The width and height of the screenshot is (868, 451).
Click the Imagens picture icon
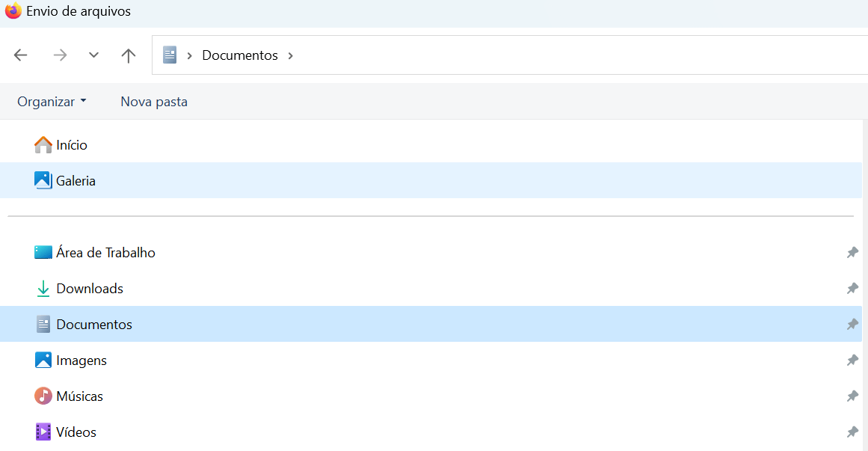click(x=43, y=361)
